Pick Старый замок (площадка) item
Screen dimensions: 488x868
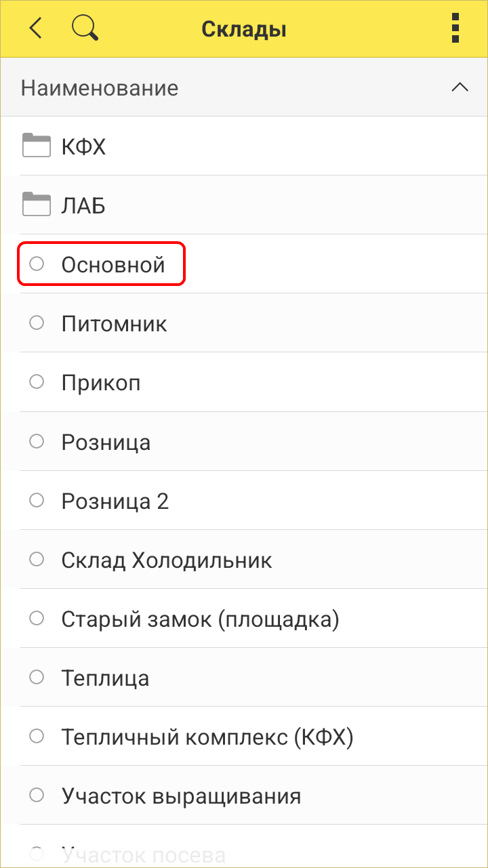200,619
